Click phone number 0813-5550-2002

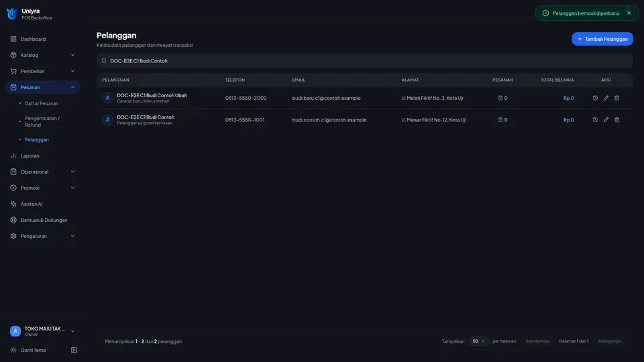coord(246,98)
